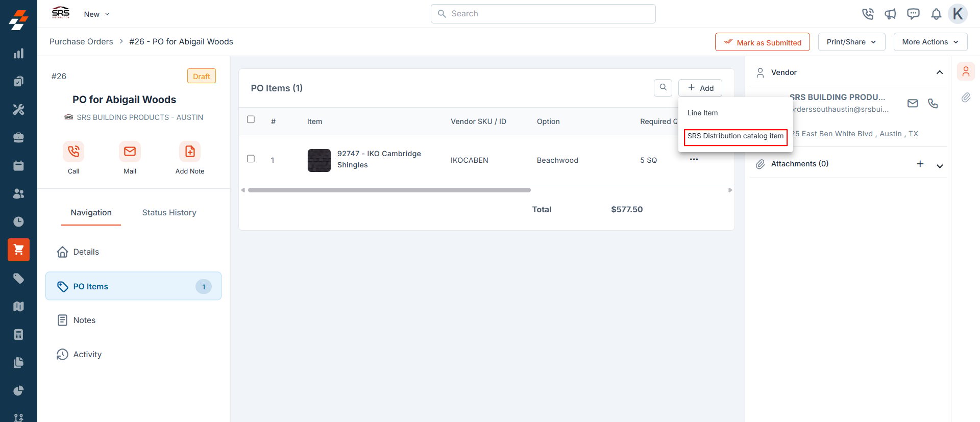This screenshot has width=980, height=422.
Task: Choose SRS Distribution catalog item
Action: pos(736,136)
